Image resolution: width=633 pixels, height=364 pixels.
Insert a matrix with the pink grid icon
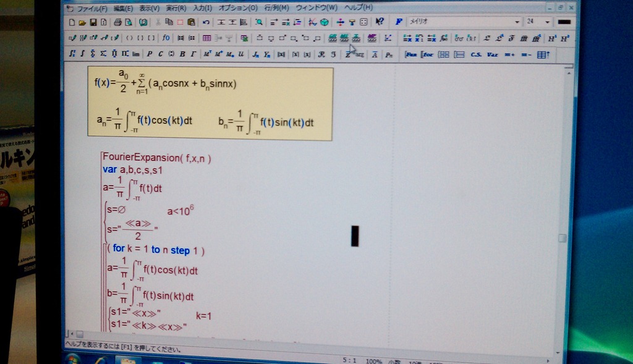[x=207, y=38]
